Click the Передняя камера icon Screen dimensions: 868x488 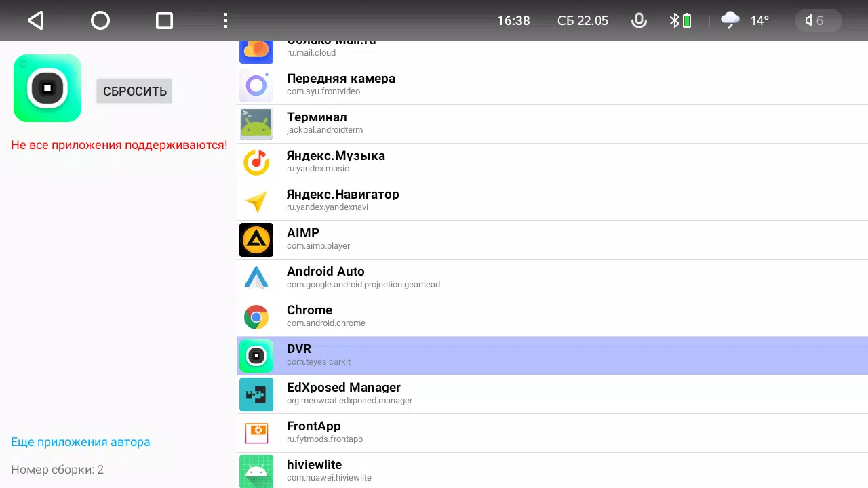pyautogui.click(x=256, y=85)
